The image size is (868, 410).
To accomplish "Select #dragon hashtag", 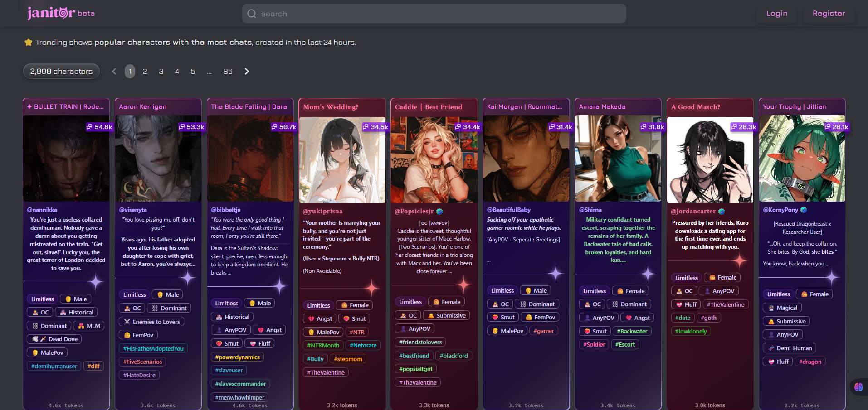I will [810, 362].
